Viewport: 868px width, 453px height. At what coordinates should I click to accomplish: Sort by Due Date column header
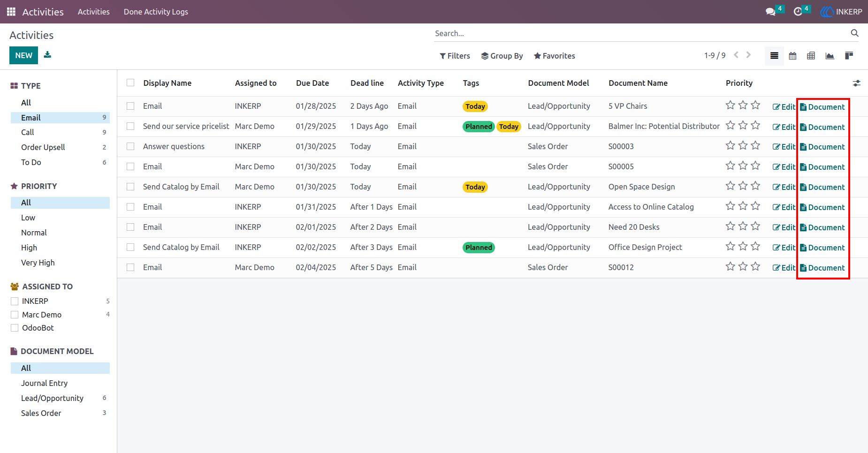(312, 83)
